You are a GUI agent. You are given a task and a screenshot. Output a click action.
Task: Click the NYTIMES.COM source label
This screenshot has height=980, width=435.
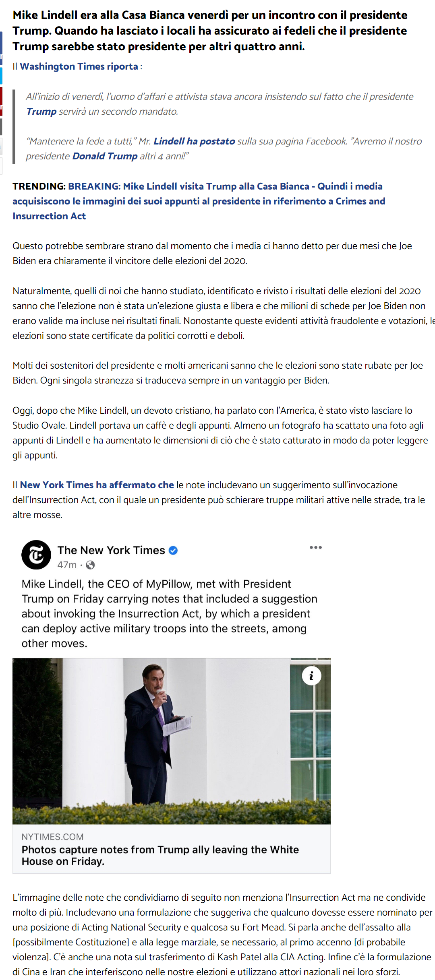pos(53,837)
